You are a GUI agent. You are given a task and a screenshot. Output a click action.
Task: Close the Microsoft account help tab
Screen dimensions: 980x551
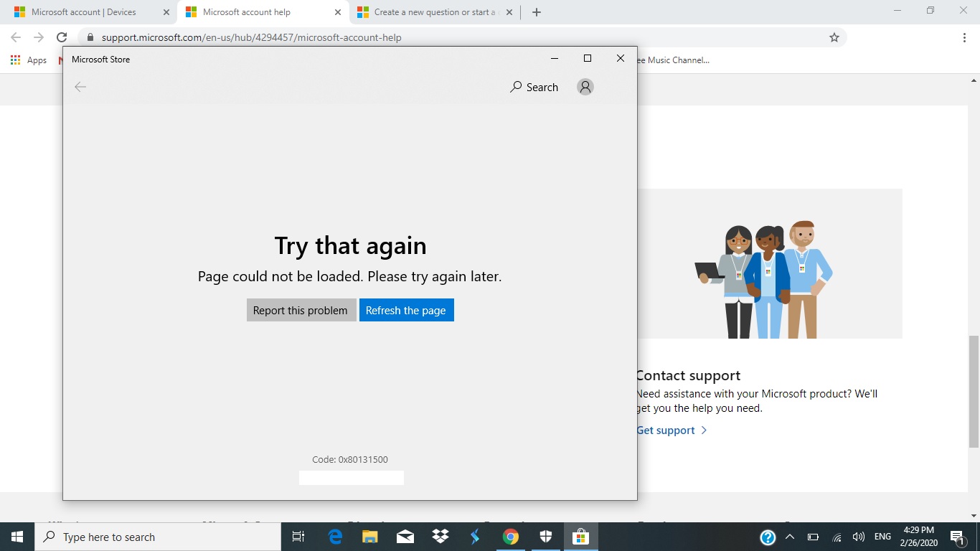(x=338, y=12)
